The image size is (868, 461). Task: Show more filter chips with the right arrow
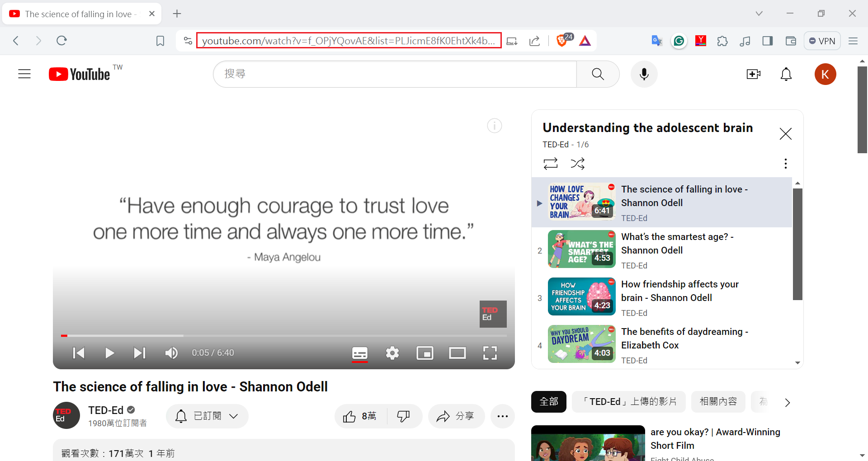tap(787, 402)
